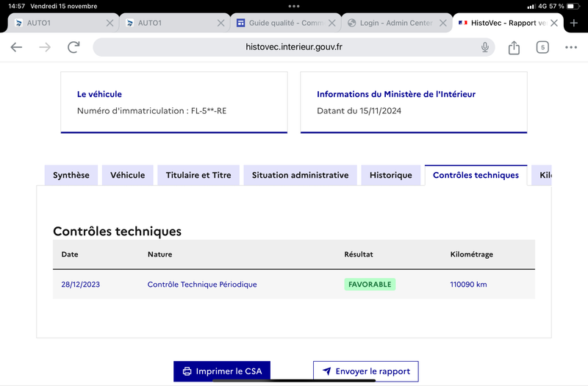Image resolution: width=588 pixels, height=386 pixels.
Task: Click the FAVORABLE result badge
Action: 370,285
